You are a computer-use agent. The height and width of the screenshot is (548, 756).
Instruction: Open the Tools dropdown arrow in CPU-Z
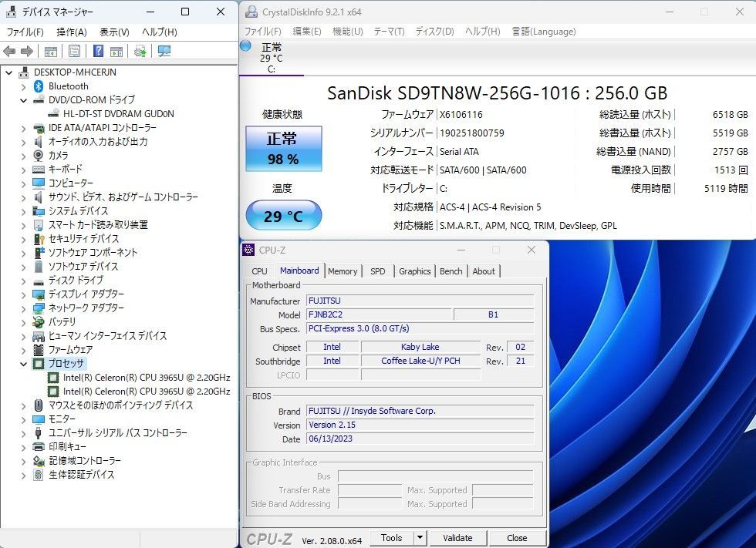pos(420,538)
